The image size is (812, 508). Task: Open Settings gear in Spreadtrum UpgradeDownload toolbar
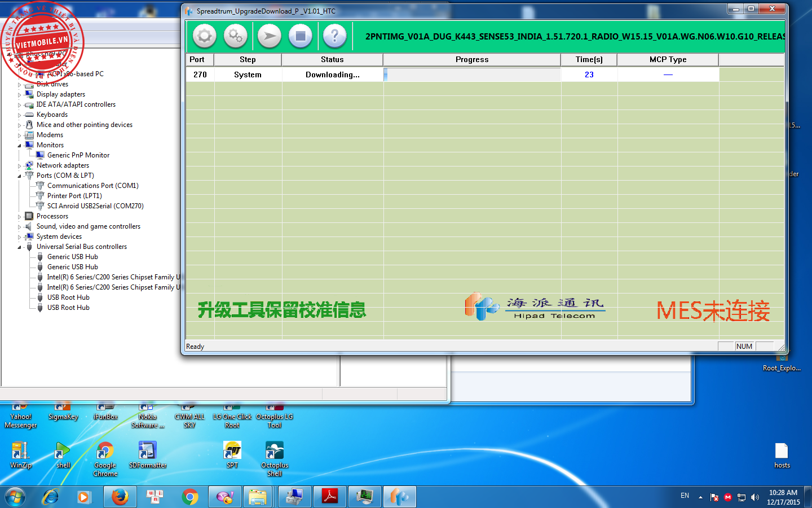[x=205, y=37]
